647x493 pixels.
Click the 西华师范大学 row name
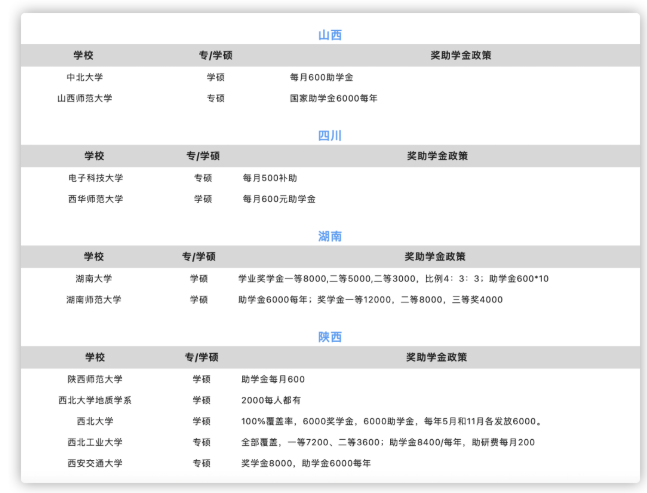pyautogui.click(x=95, y=199)
